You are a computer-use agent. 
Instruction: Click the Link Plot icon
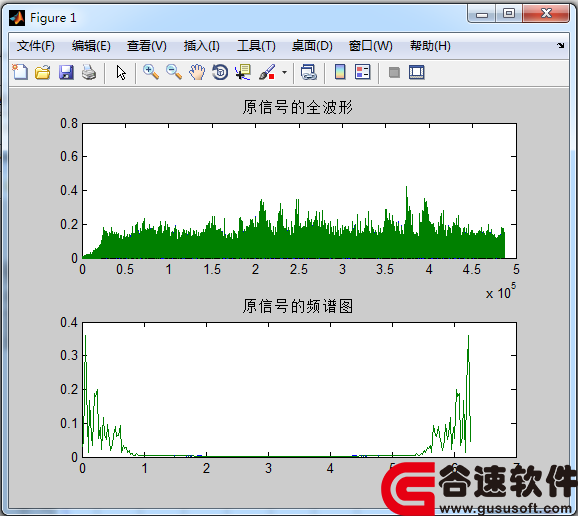(309, 72)
